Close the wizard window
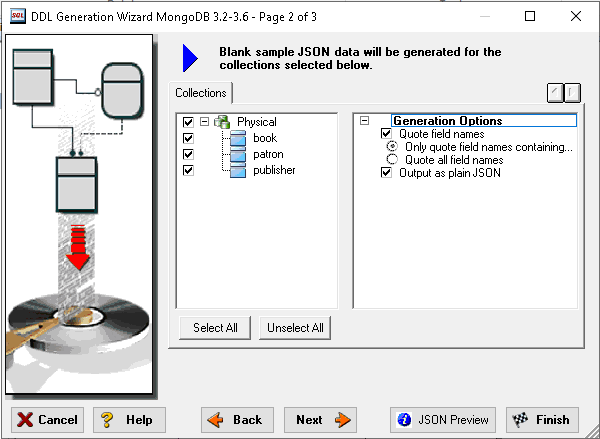600x439 pixels. (576, 16)
